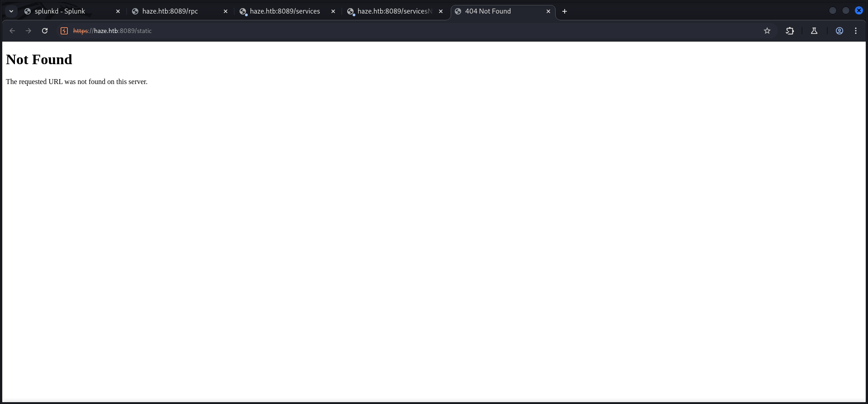Click the not-secure site warning icon
The height and width of the screenshot is (404, 868).
[64, 31]
